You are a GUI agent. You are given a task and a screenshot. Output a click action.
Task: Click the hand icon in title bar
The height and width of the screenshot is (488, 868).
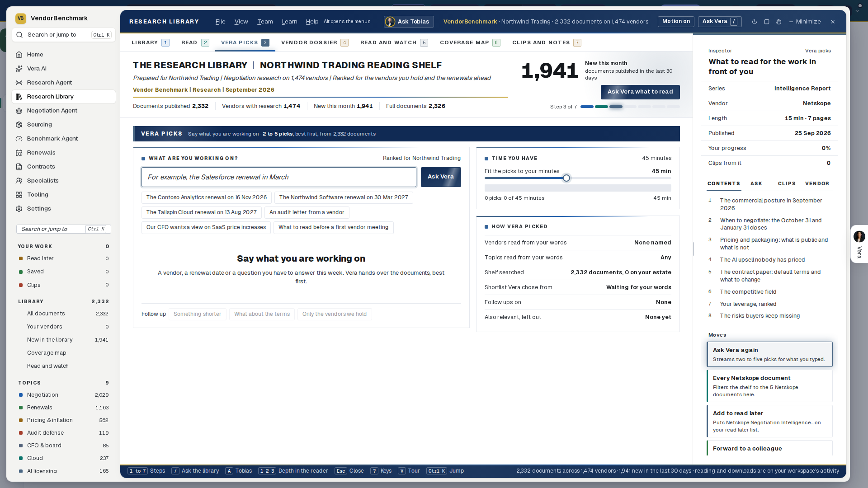778,22
